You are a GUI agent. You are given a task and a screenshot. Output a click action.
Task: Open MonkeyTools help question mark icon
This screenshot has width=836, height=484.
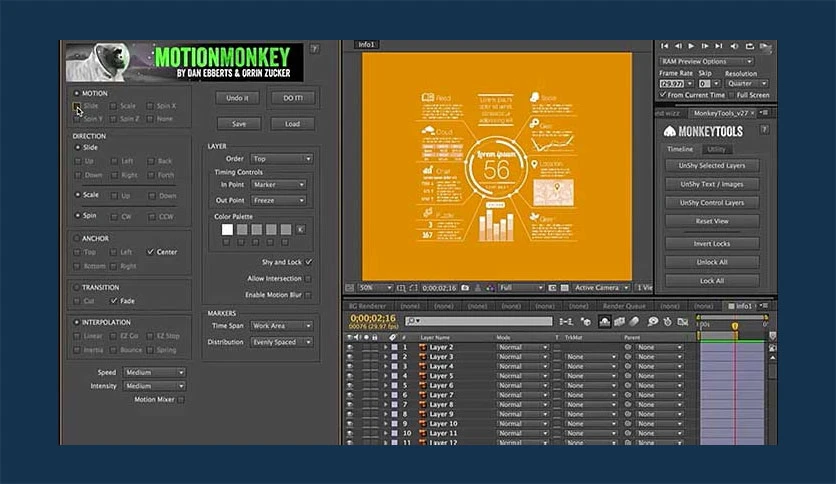pos(764,130)
